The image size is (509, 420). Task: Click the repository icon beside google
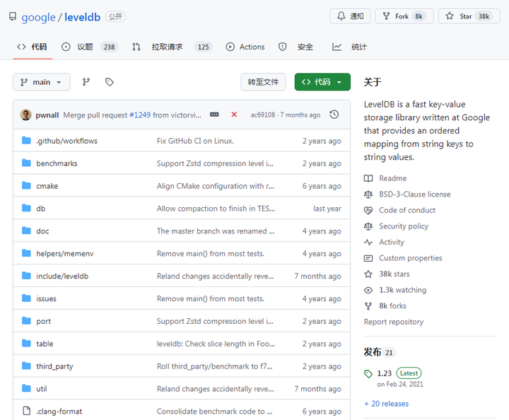coord(13,16)
